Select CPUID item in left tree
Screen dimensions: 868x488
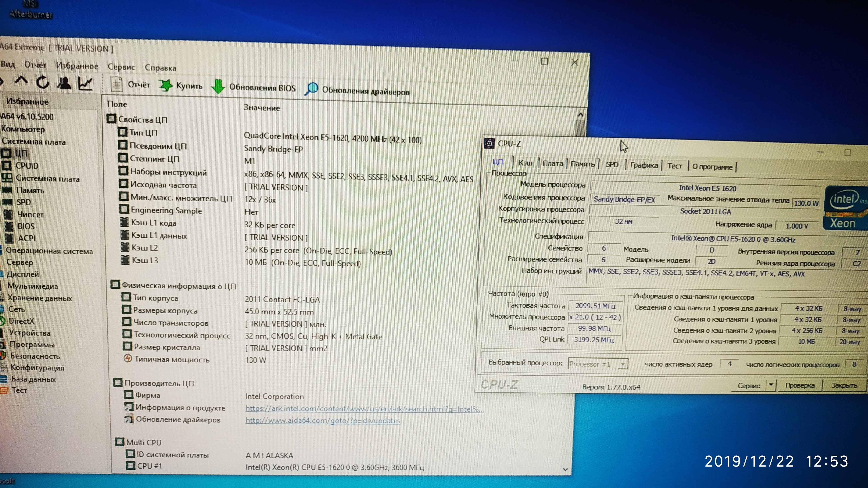click(27, 166)
